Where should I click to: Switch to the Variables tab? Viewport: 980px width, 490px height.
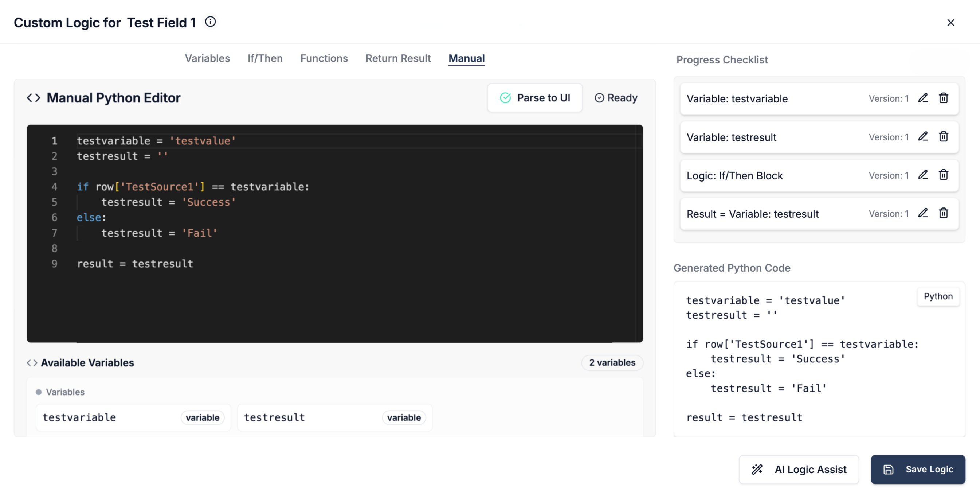[x=207, y=58]
